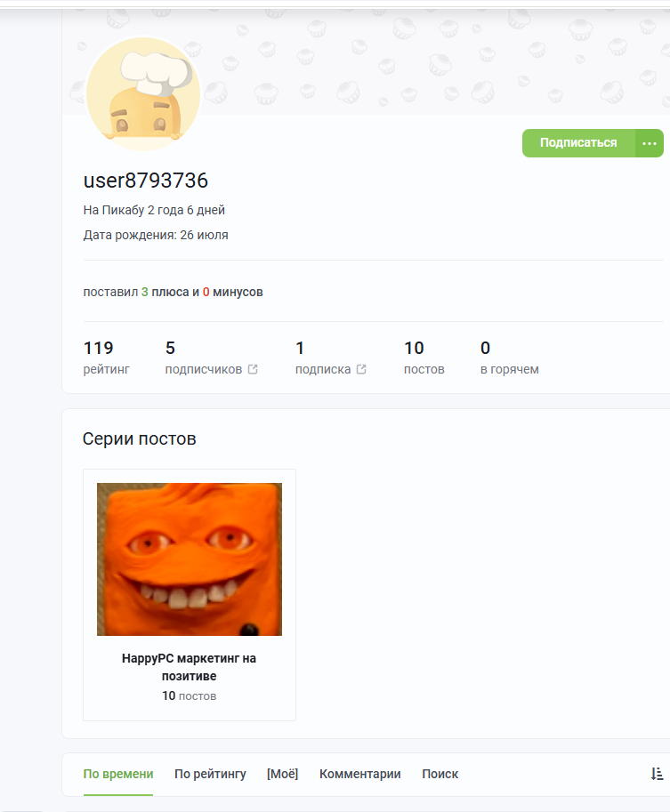This screenshot has width=670, height=812.
Task: Click the green Подписаться button
Action: pyautogui.click(x=578, y=143)
